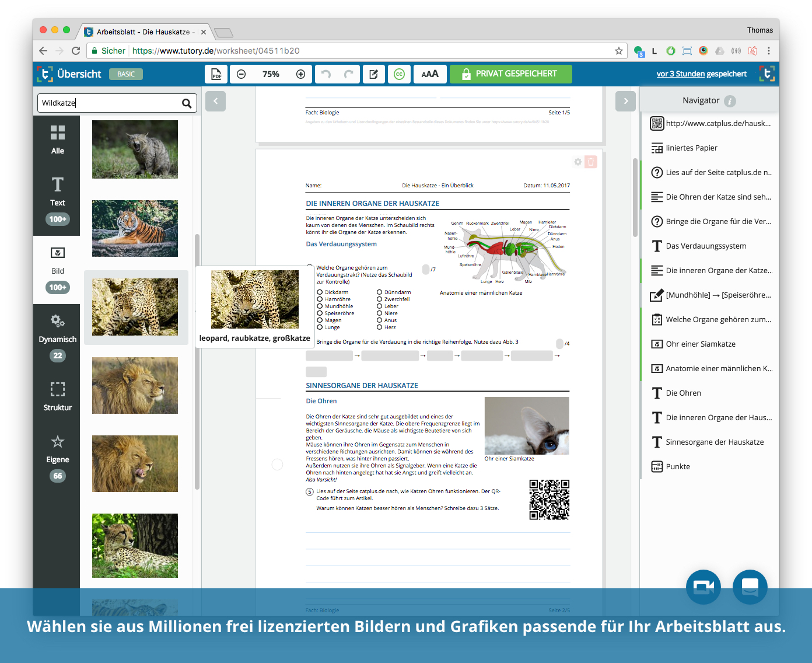Undo the last action
The width and height of the screenshot is (812, 663).
(x=325, y=74)
